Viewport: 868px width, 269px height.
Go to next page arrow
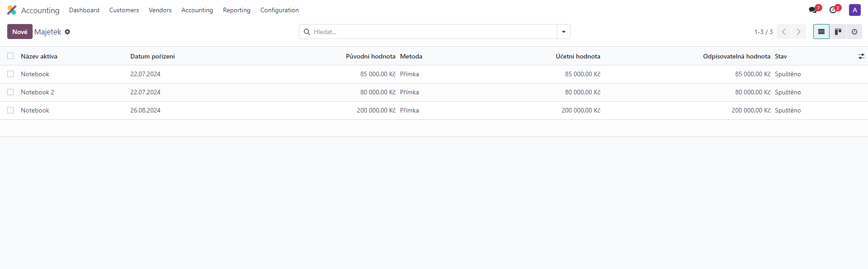click(799, 32)
